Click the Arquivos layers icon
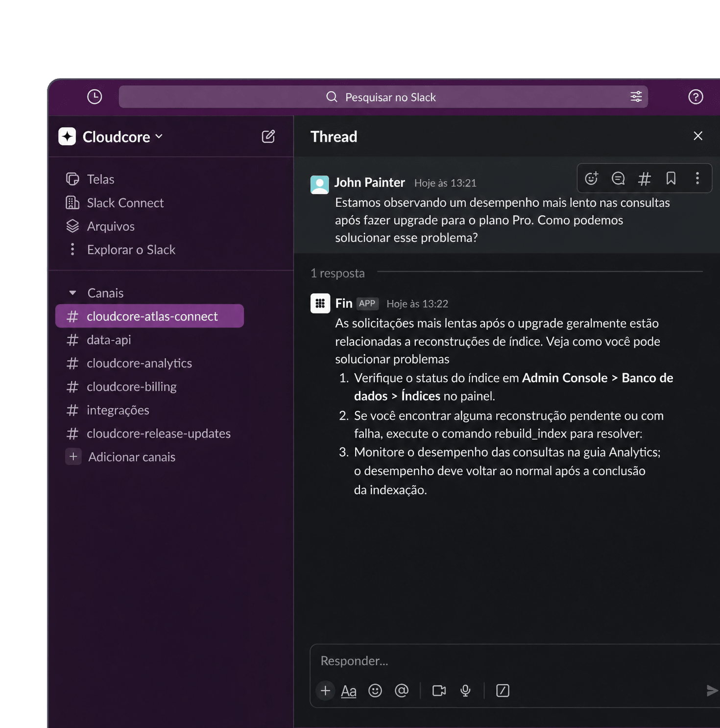 pyautogui.click(x=72, y=226)
